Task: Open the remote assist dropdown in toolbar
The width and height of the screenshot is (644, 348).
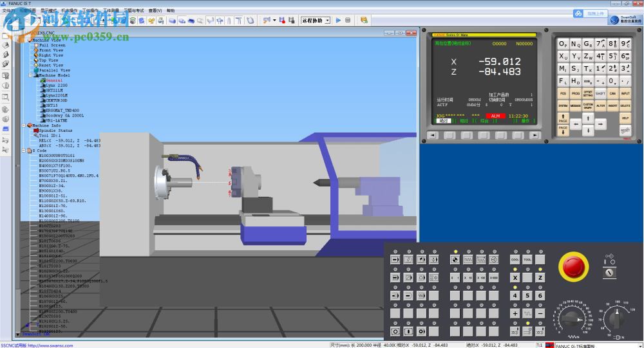Action: click(327, 21)
